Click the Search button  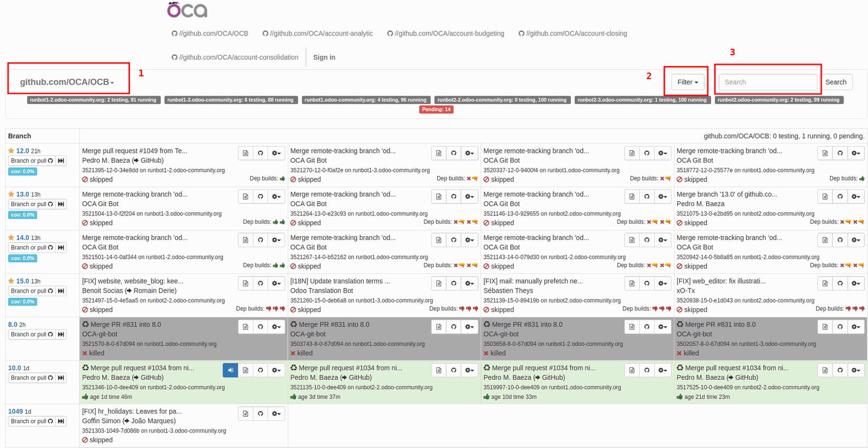(x=836, y=82)
